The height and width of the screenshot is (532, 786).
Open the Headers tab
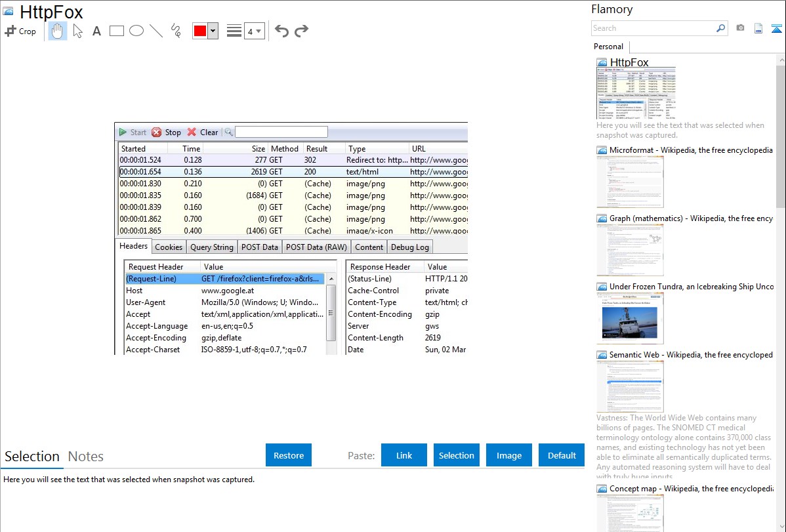[133, 246]
